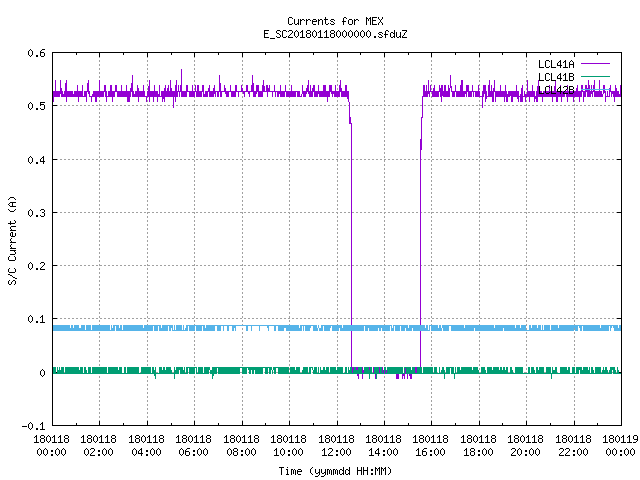Click the 180118 22:00 x-axis tick label
This screenshot has width=640, height=480.
tap(574, 446)
